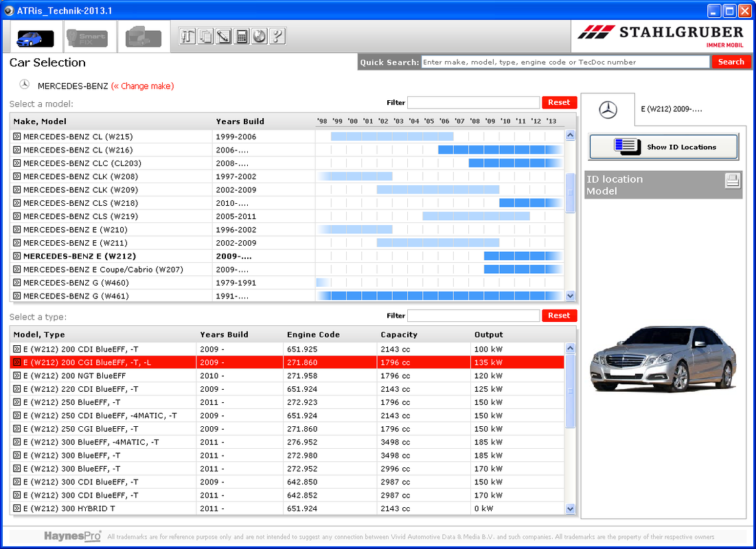Image resolution: width=756 pixels, height=549 pixels.
Task: Click the arrow icon of E 220 CDI BlueEFF row
Action: tap(17, 388)
